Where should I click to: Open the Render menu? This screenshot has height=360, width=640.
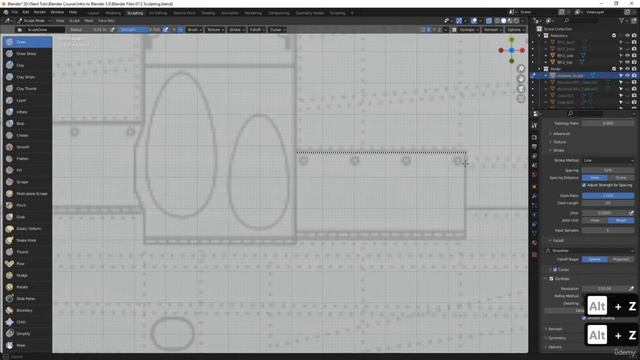pyautogui.click(x=40, y=12)
